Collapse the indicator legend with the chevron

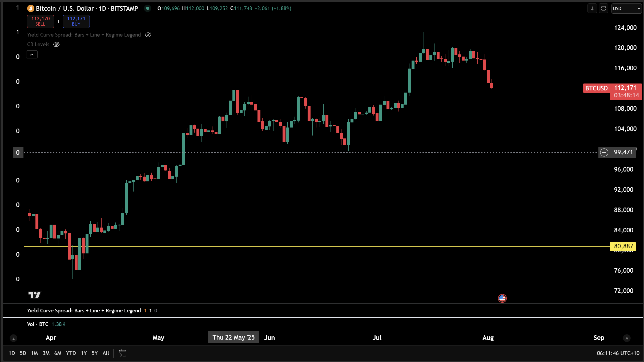tap(32, 55)
